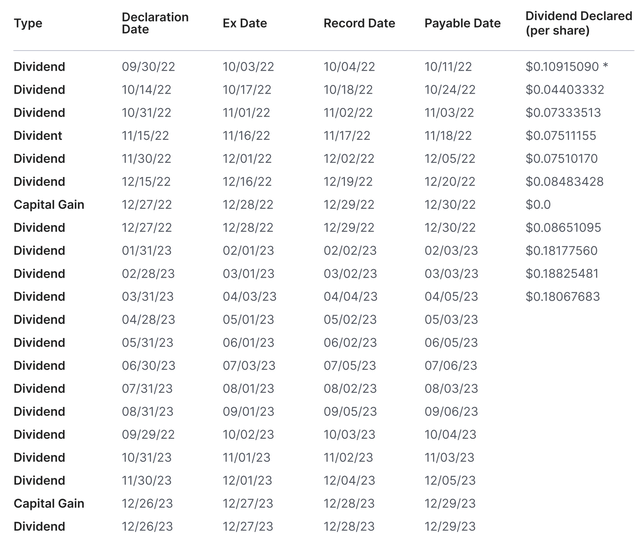Click the 04/04/23 record date

click(350, 297)
